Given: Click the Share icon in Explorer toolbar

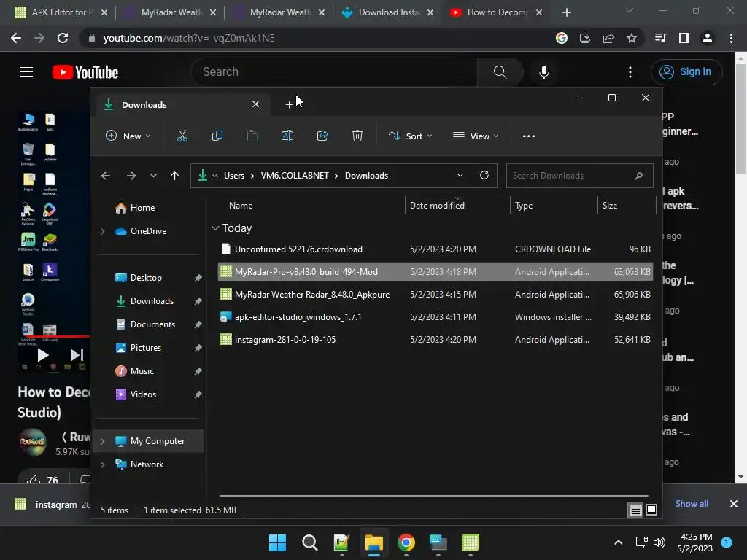Looking at the screenshot, I should point(322,136).
